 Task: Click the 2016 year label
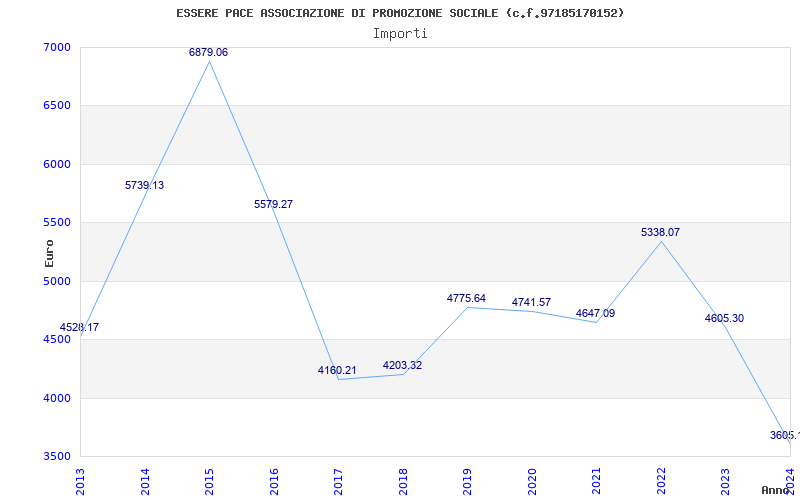(x=274, y=481)
